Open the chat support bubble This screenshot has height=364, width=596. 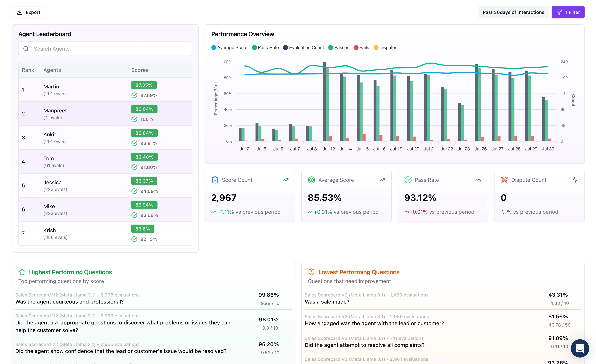580,348
